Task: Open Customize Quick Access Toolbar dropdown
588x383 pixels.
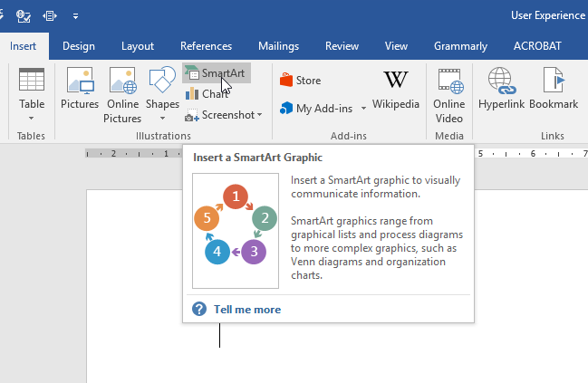Action: point(75,16)
